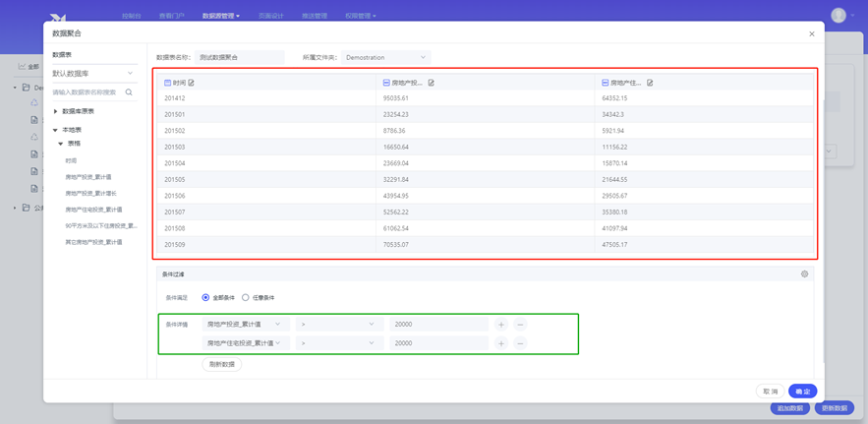Image resolution: width=868 pixels, height=424 pixels.
Task: Remove the second condition with minus button
Action: (x=520, y=343)
